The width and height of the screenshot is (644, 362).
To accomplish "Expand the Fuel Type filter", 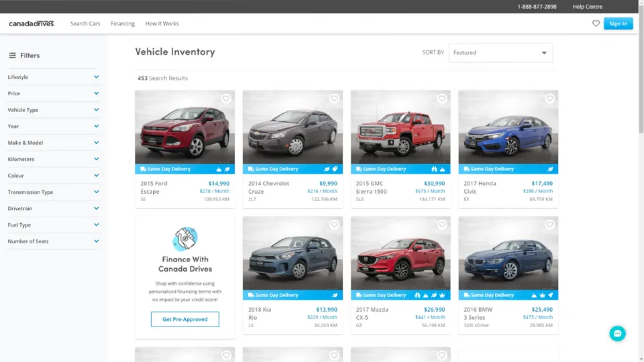I will coord(54,225).
